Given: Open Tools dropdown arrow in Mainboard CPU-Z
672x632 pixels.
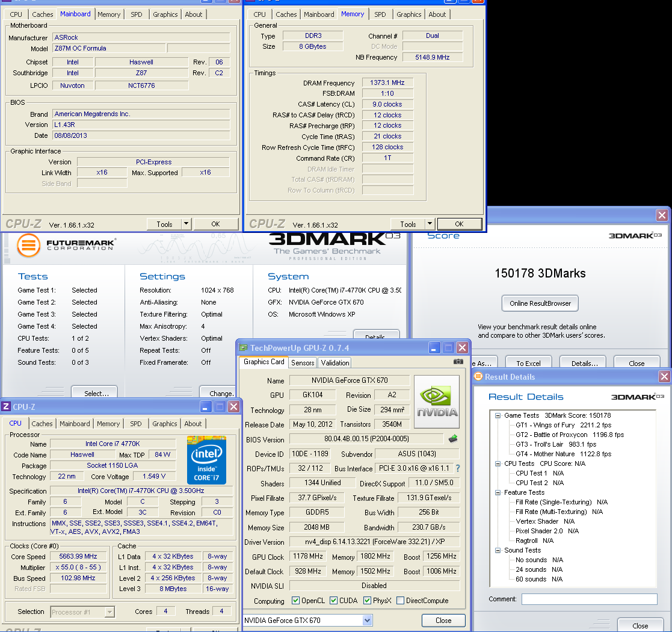Looking at the screenshot, I should click(186, 224).
